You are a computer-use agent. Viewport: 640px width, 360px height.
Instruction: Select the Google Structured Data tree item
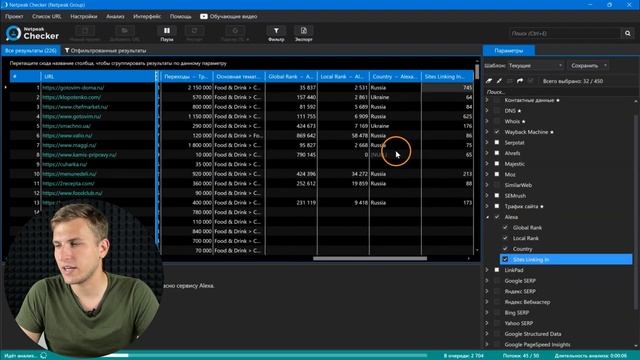pyautogui.click(x=532, y=333)
